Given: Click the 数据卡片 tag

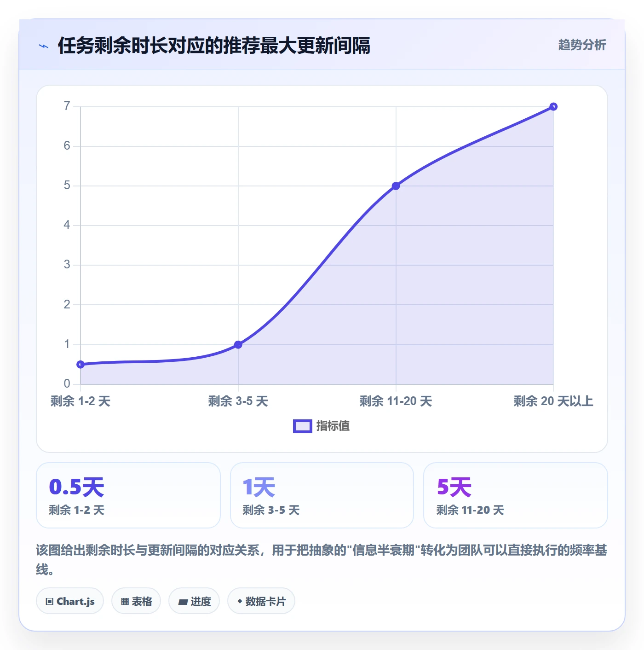Looking at the screenshot, I should tap(261, 601).
